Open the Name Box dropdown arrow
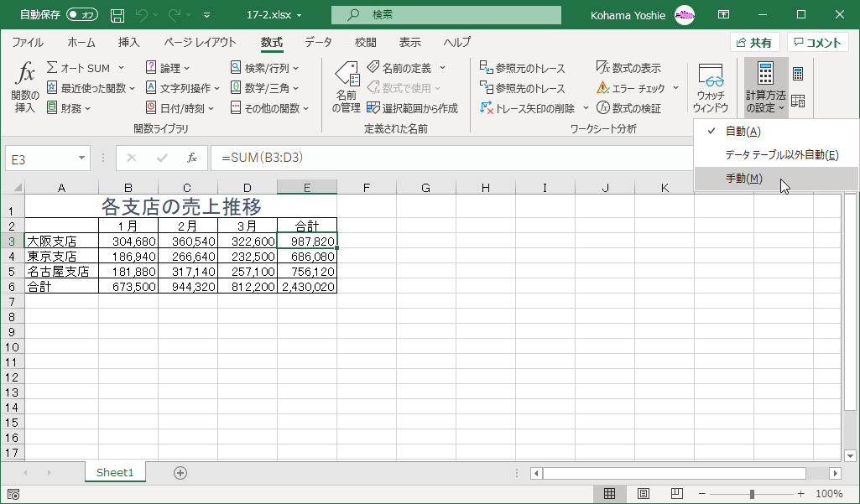 click(x=81, y=158)
